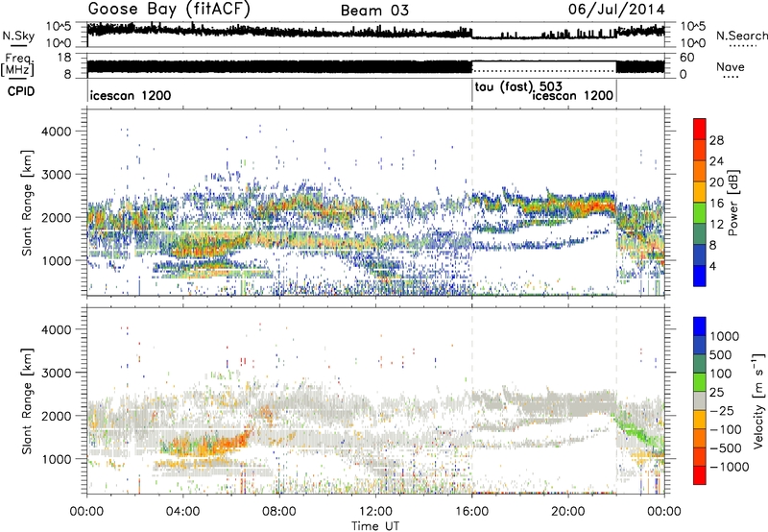This screenshot has width=768, height=532.
Task: Select the 'Beam 03' label
Action: [x=374, y=11]
